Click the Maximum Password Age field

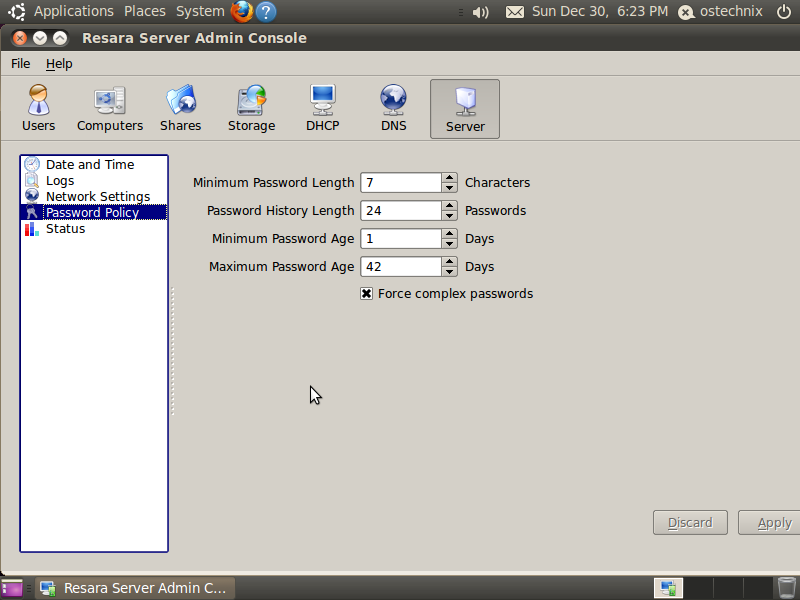(401, 267)
